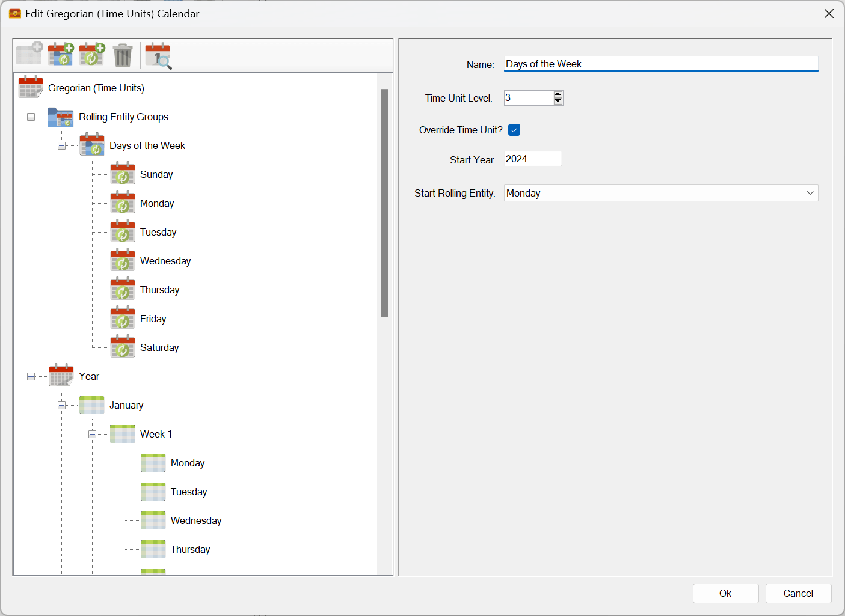Increase Time Unit Level with up arrow
845x616 pixels.
click(x=558, y=94)
